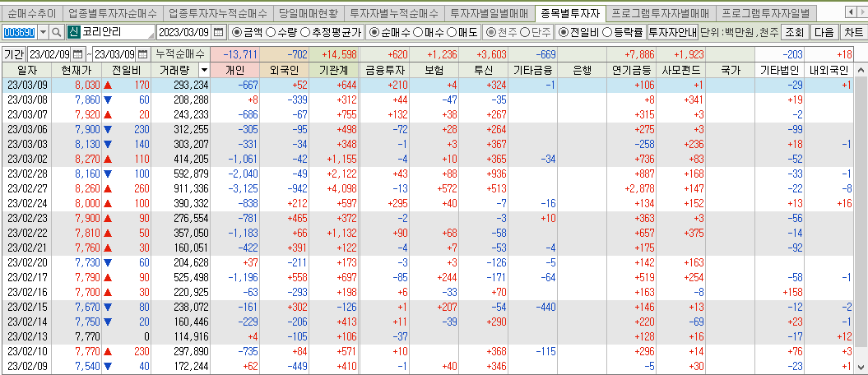Click the 투신 column header
Viewport: 868px width, 375px height.
pos(483,71)
